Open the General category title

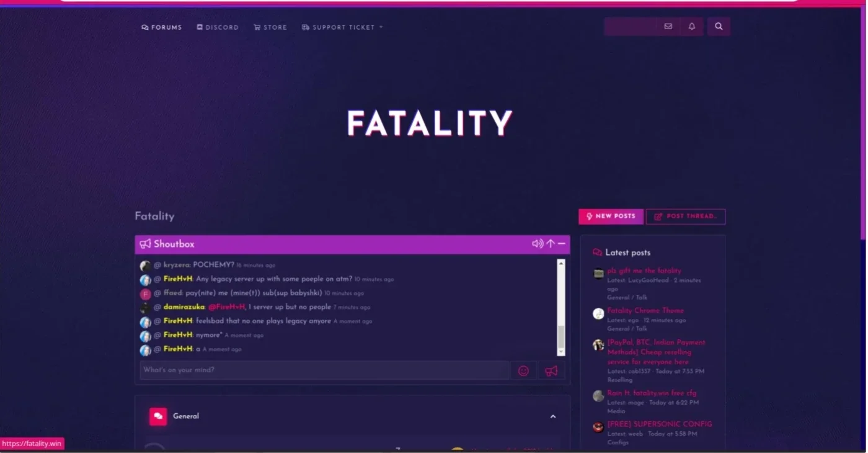pos(186,416)
